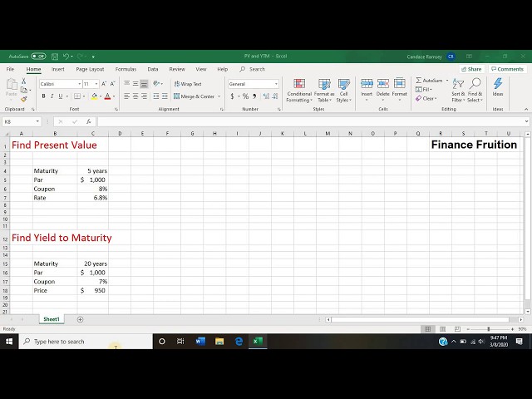Screen dimensions: 532x399
Task: Click Increase Decimal icon
Action: pos(266,96)
